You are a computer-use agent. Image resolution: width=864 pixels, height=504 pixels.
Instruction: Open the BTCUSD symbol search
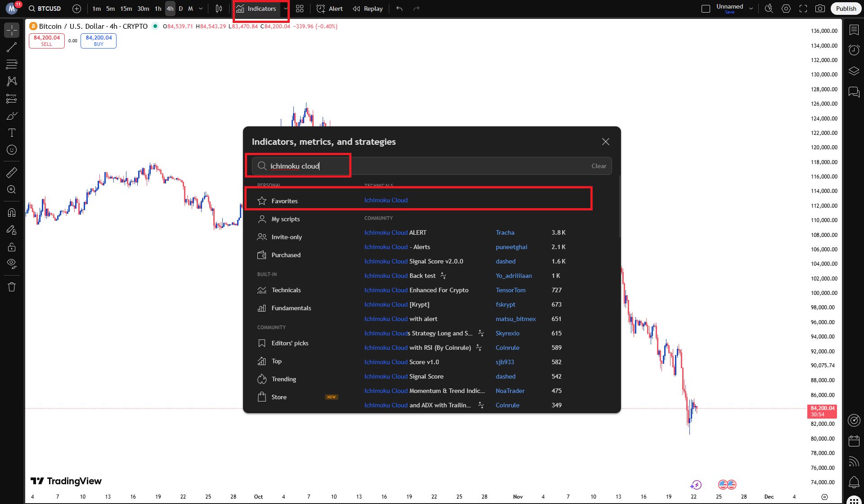point(45,9)
